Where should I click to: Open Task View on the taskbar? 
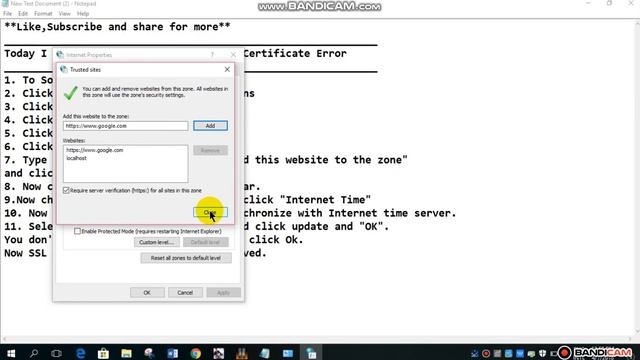pos(57,353)
